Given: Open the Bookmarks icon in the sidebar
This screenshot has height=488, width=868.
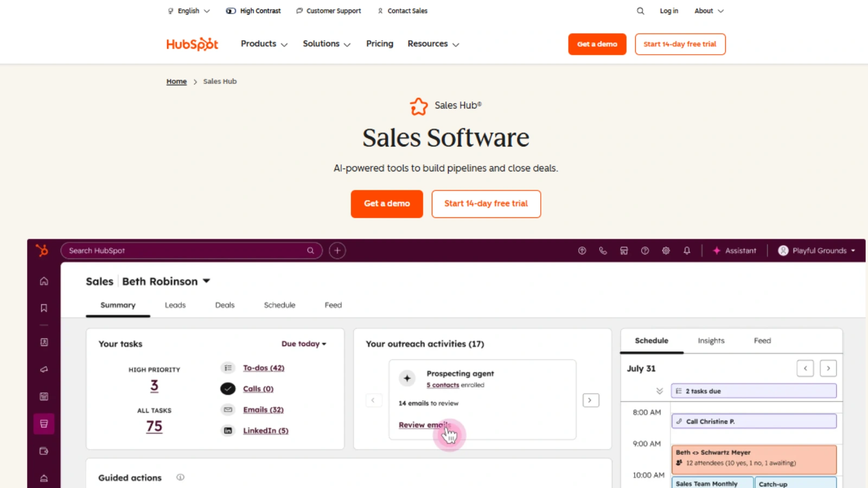Looking at the screenshot, I should (x=43, y=307).
